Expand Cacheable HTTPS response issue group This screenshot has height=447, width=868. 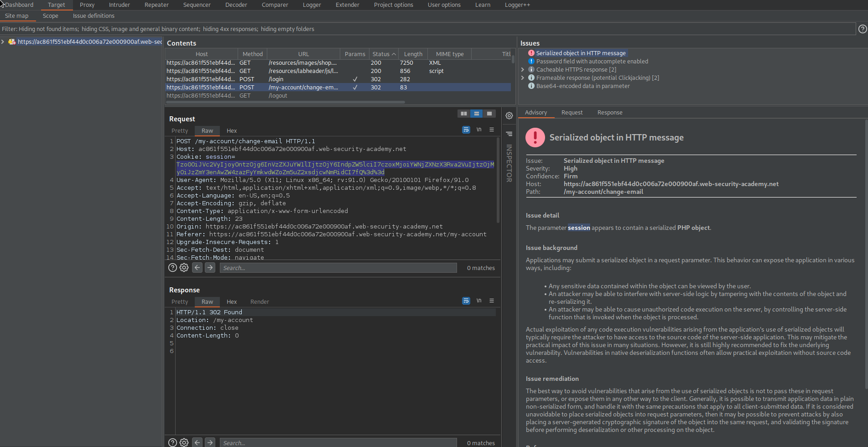click(523, 69)
